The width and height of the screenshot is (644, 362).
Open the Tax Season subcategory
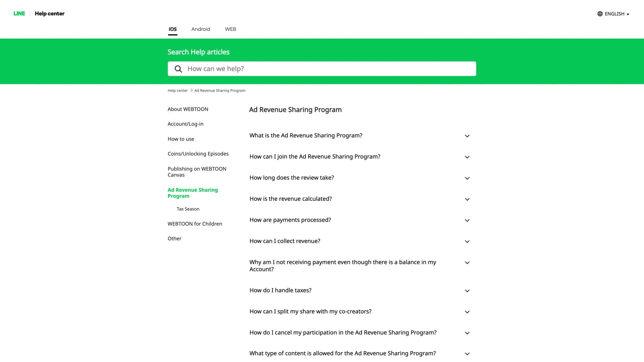point(188,209)
